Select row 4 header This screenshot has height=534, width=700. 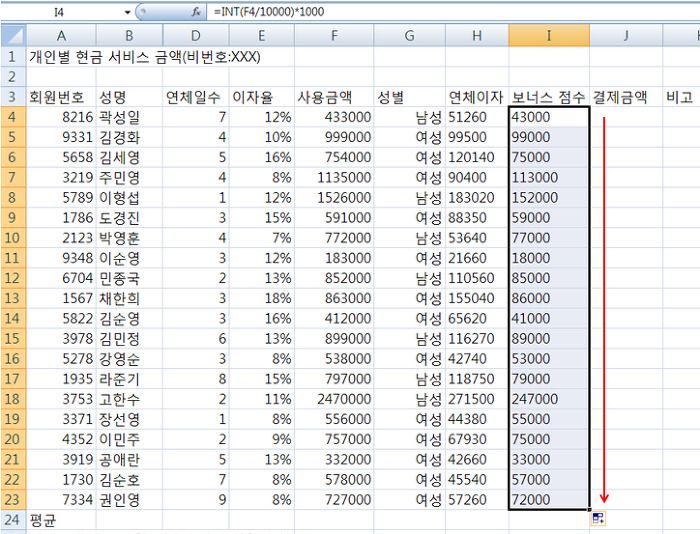[x=13, y=117]
